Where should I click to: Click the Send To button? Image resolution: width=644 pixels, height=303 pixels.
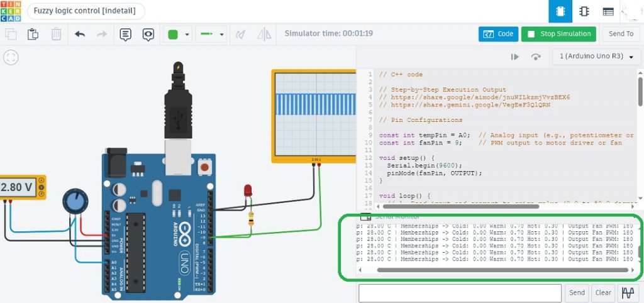(x=621, y=34)
